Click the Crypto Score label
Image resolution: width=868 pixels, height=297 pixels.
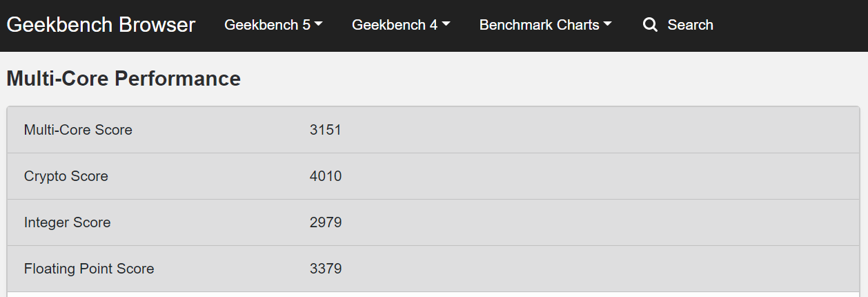coord(66,176)
